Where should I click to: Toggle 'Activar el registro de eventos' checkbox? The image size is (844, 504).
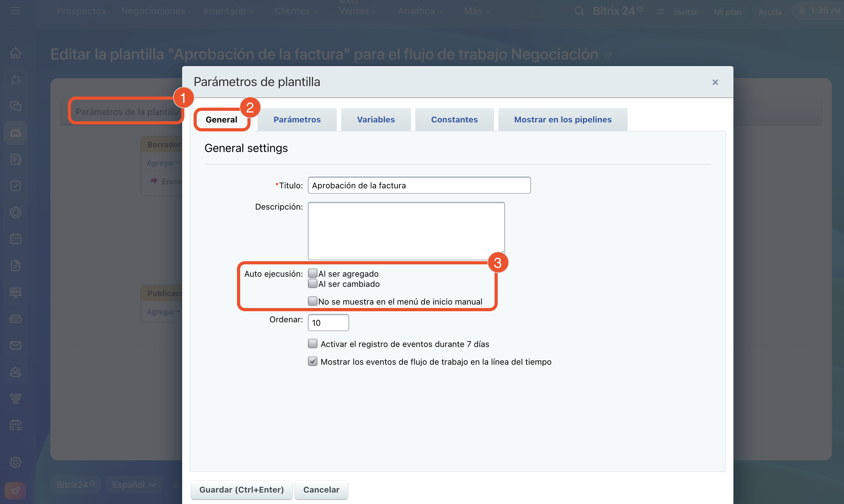pos(313,344)
